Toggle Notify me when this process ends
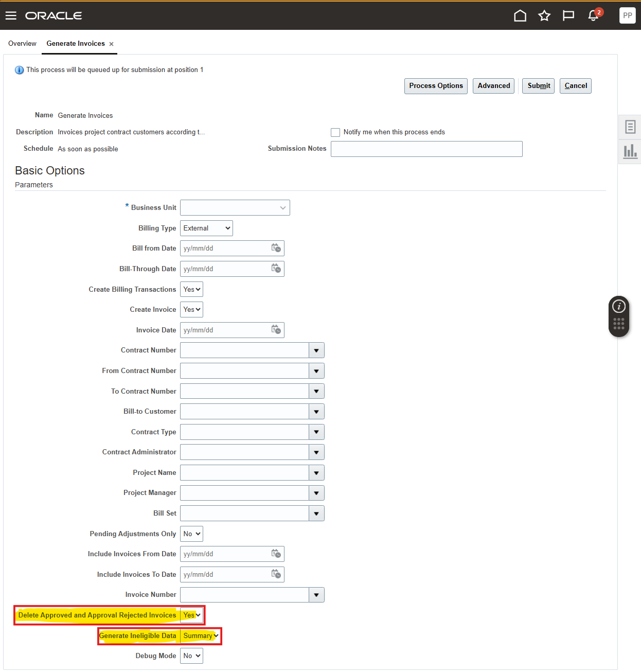 pos(335,132)
